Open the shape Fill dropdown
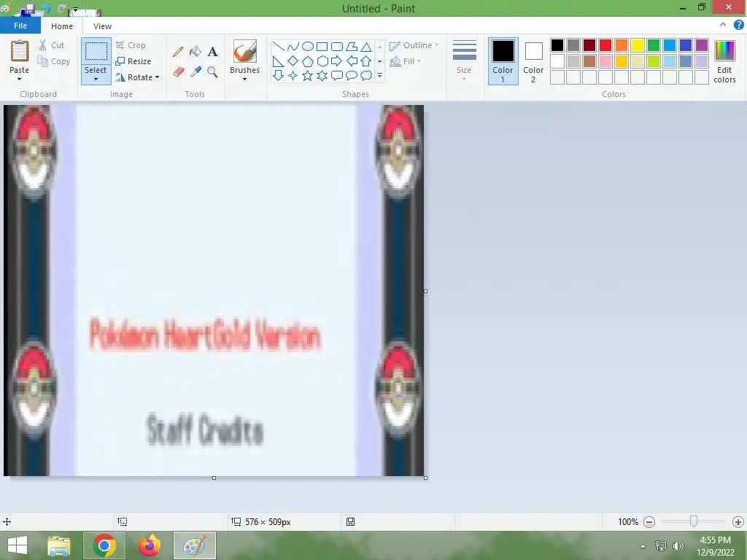 coord(406,61)
